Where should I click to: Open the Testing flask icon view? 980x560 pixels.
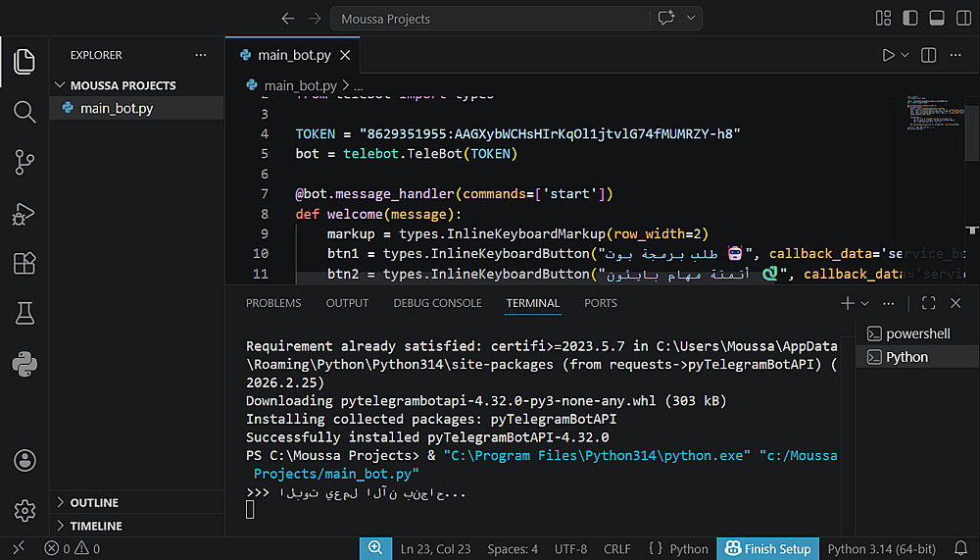pos(24,314)
